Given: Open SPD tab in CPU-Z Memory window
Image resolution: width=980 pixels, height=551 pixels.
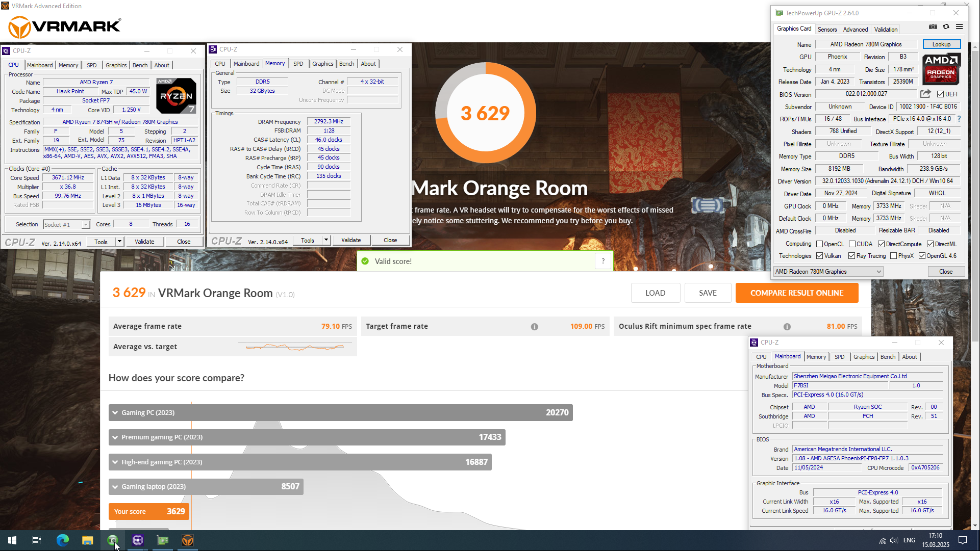Looking at the screenshot, I should coord(298,64).
